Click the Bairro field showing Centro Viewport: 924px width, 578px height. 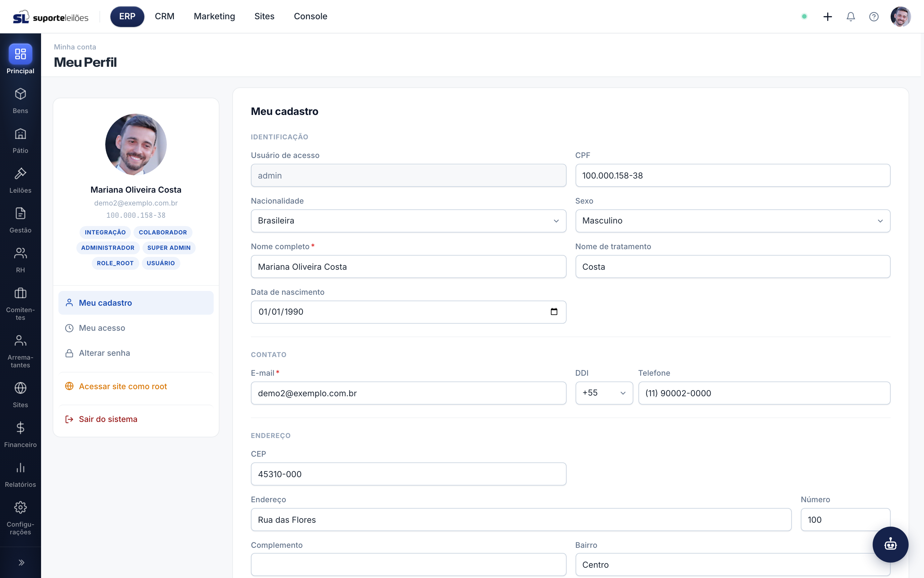coord(732,565)
